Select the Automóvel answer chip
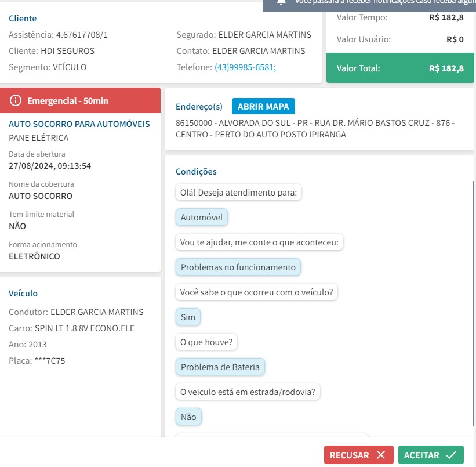The image size is (476, 467). pos(202,217)
